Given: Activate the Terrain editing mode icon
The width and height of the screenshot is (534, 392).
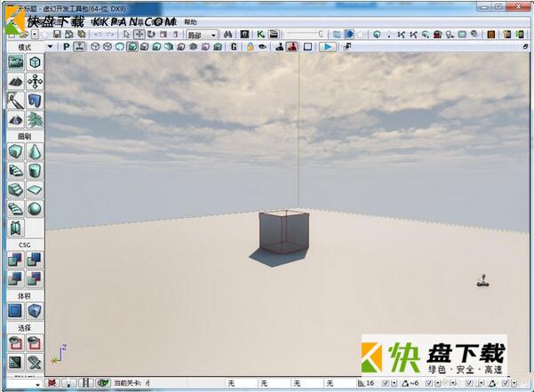Looking at the screenshot, I should (16, 82).
